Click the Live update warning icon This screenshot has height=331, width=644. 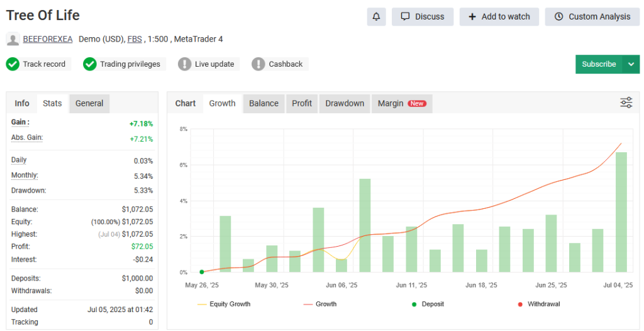tap(184, 64)
